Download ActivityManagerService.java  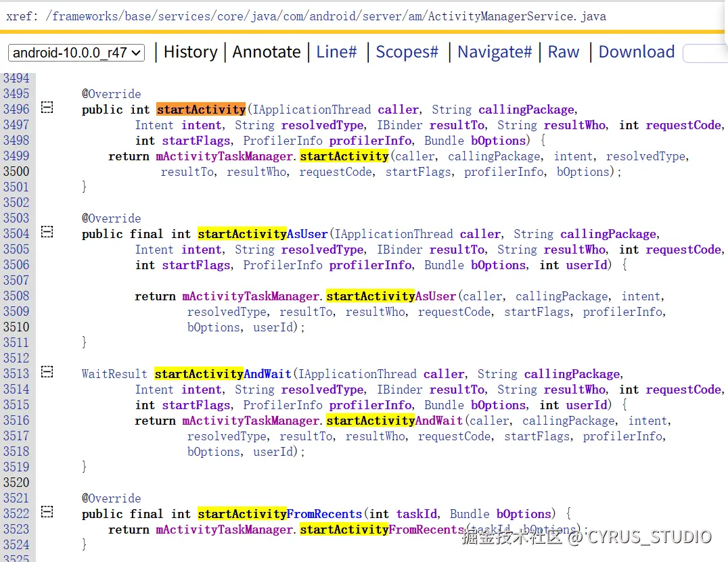(636, 51)
